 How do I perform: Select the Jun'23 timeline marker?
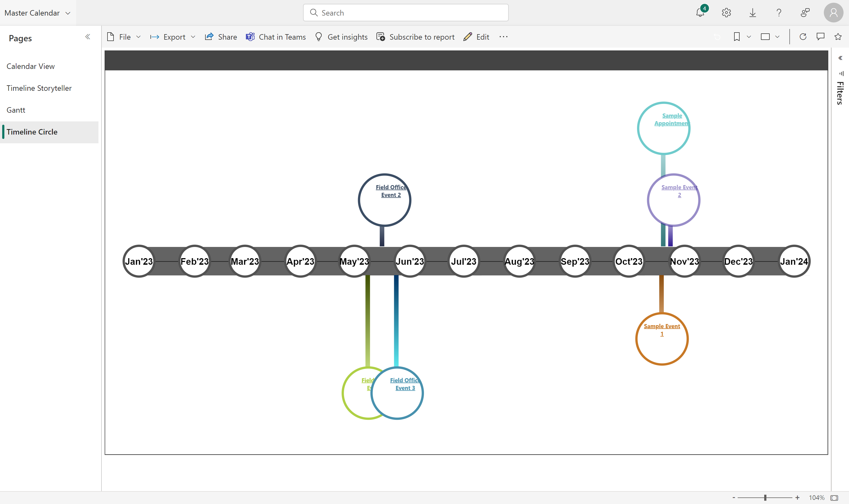tap(409, 261)
